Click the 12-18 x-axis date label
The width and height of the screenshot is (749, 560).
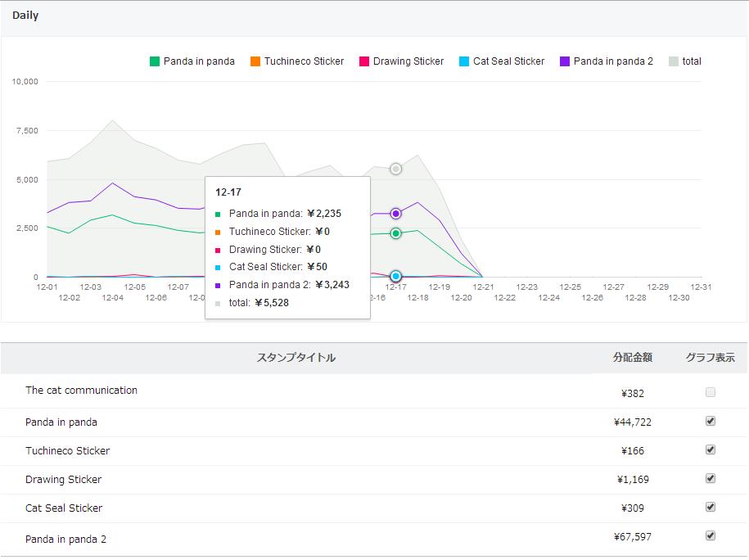pos(417,298)
